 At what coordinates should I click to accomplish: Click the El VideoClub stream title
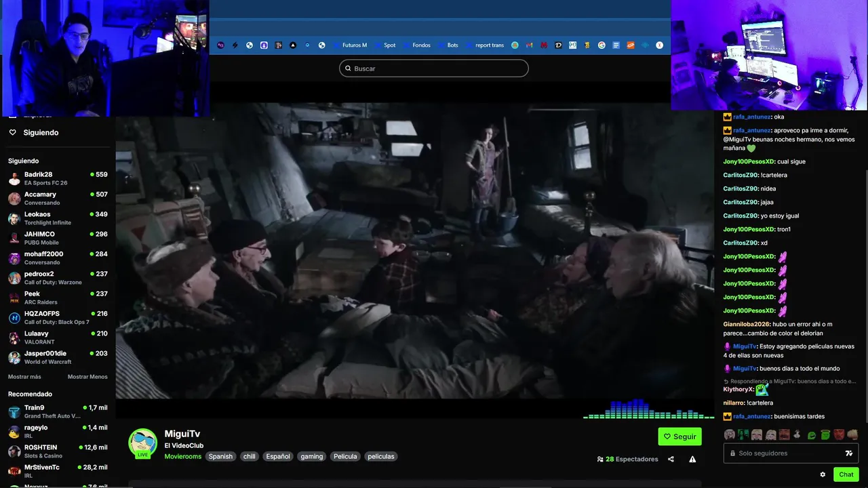(x=184, y=445)
